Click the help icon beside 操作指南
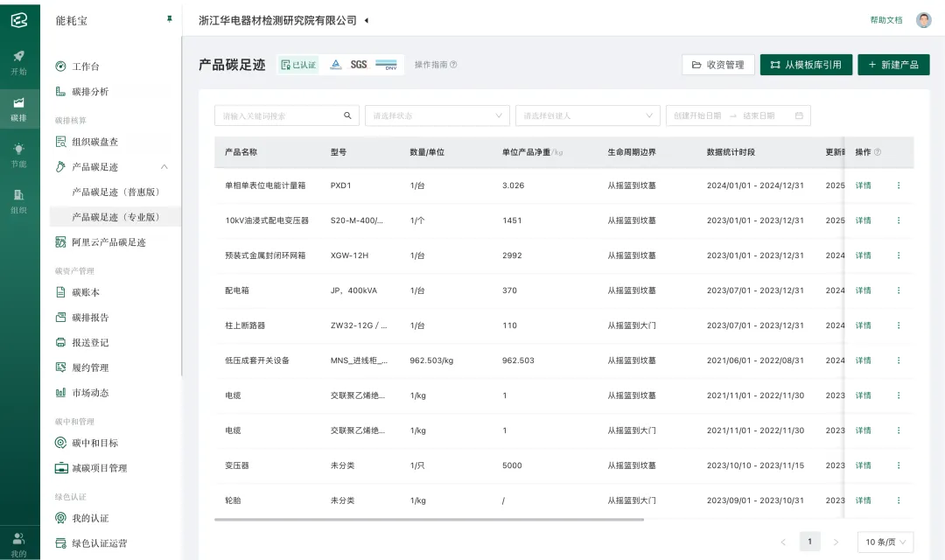This screenshot has width=945, height=560. click(x=453, y=65)
